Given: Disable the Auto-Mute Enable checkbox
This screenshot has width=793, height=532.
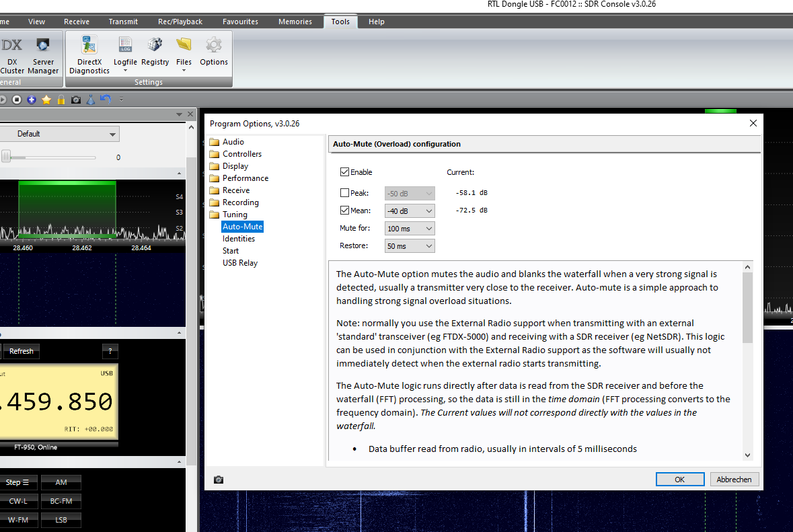Looking at the screenshot, I should [345, 172].
